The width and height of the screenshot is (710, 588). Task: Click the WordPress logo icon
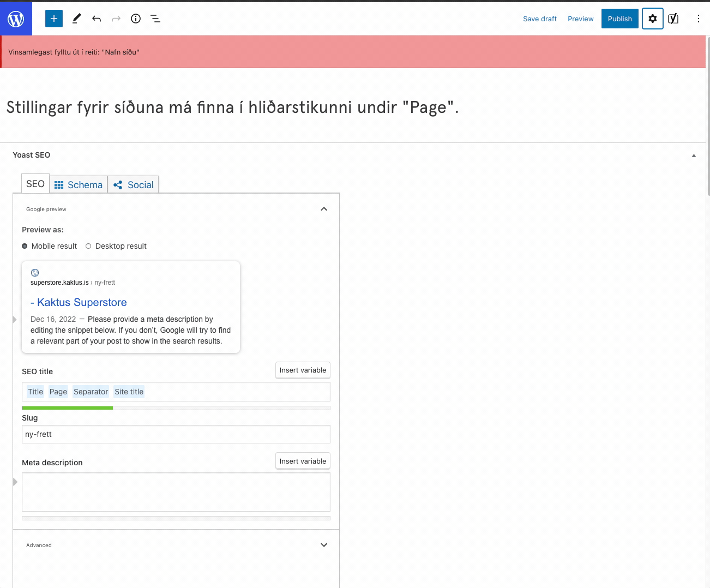click(16, 19)
